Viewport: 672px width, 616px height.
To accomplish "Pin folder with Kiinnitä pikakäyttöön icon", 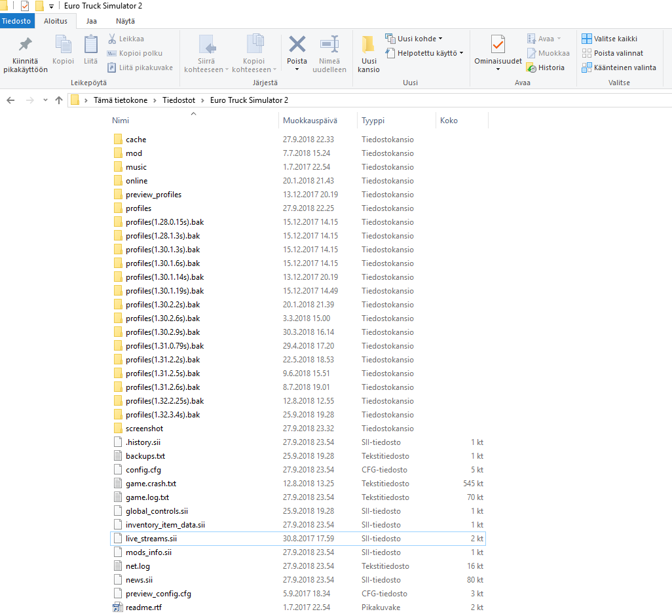I will [26, 45].
